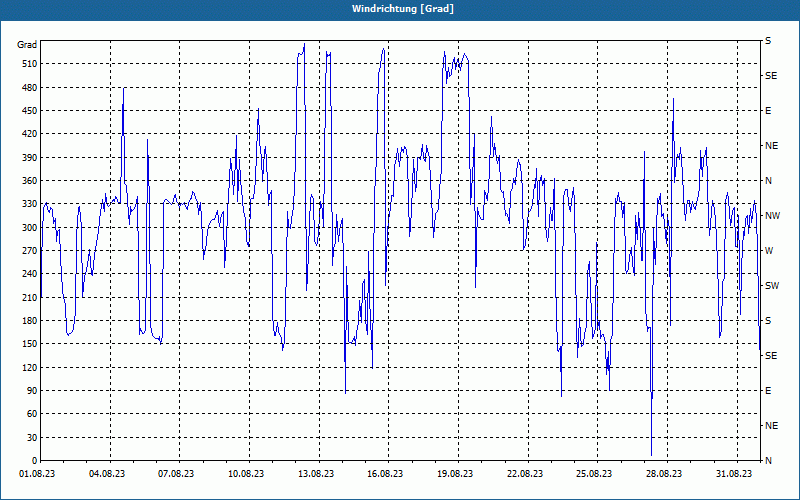Select the y-axis value "240"
The width and height of the screenshot is (800, 500).
[29, 274]
